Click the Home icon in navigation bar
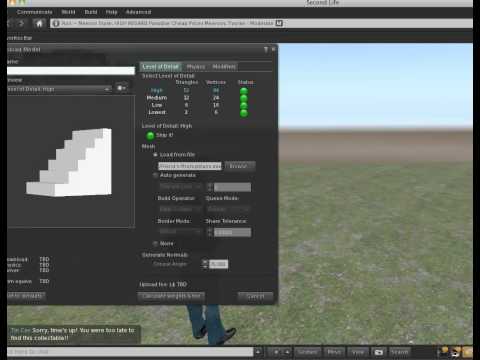480x360 pixels. pos(39,23)
